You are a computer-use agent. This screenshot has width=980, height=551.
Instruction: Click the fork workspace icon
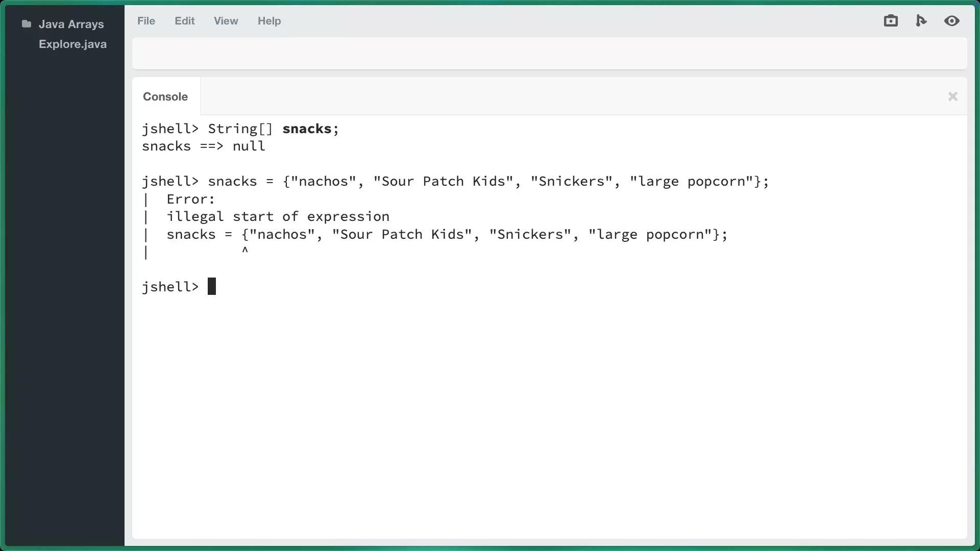921,21
